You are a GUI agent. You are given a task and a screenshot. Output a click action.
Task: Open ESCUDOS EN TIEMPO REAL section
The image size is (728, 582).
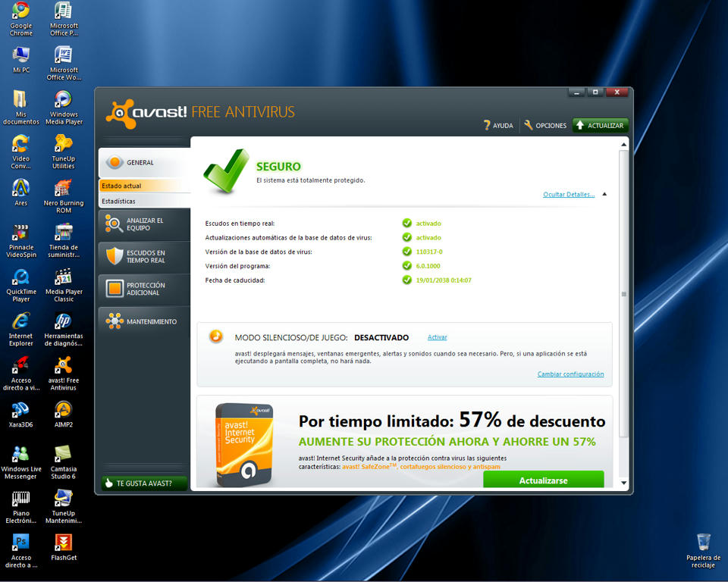coord(144,256)
